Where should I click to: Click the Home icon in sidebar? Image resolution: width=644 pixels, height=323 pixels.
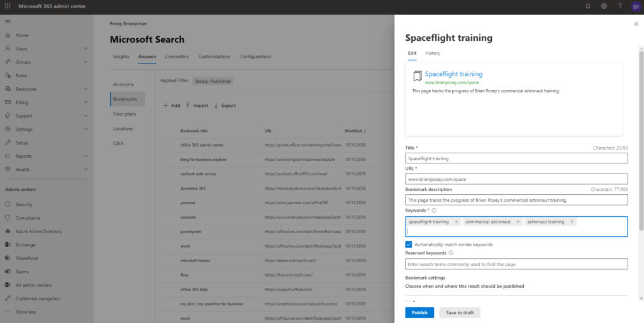tap(8, 35)
